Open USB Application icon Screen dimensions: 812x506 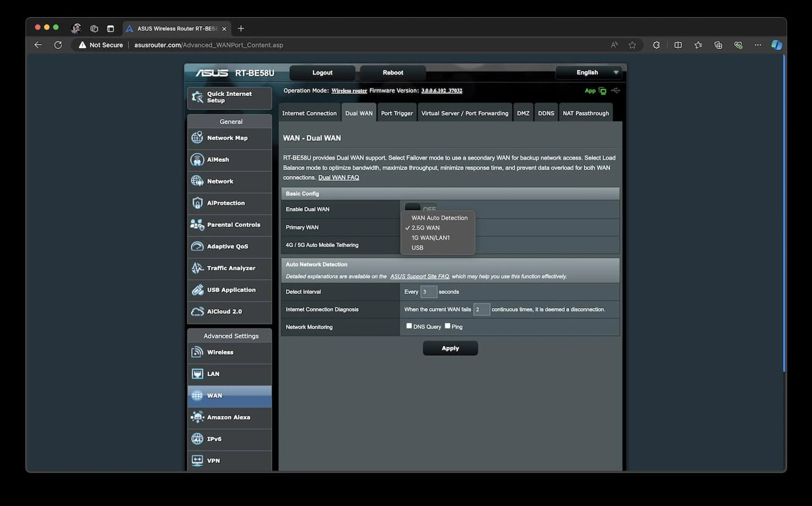pos(197,290)
